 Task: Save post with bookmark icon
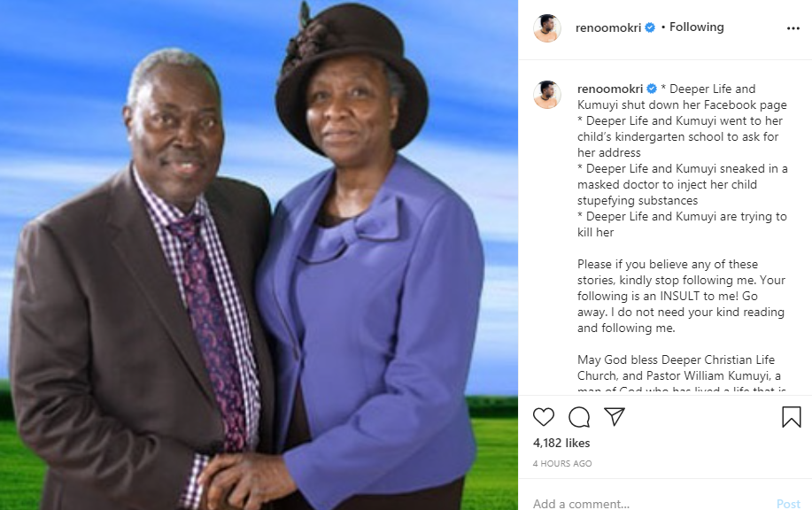792,417
